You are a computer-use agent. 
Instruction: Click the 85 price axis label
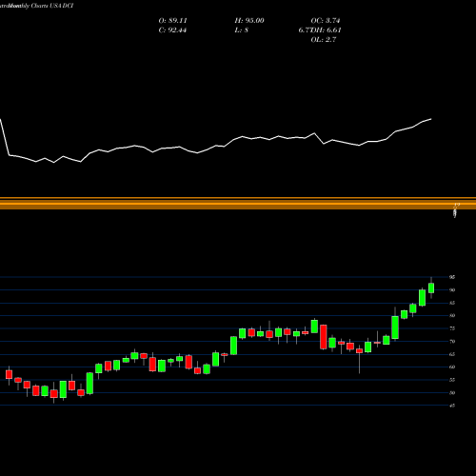click(452, 303)
